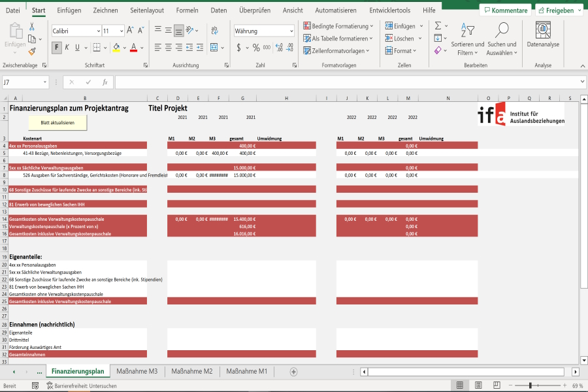This screenshot has height=392, width=588.
Task: Click the Cut scissors icon
Action: pos(31,27)
